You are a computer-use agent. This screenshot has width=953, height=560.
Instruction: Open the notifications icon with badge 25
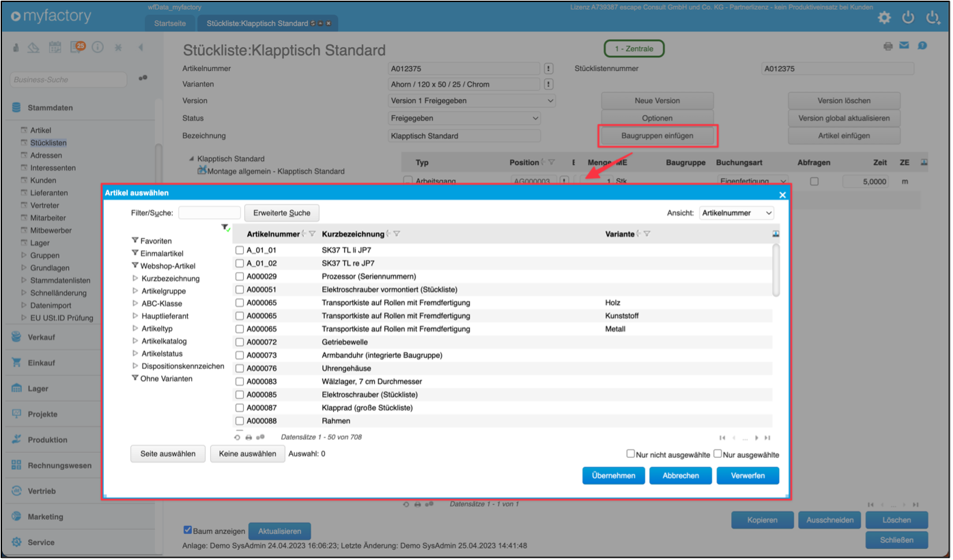pyautogui.click(x=77, y=47)
